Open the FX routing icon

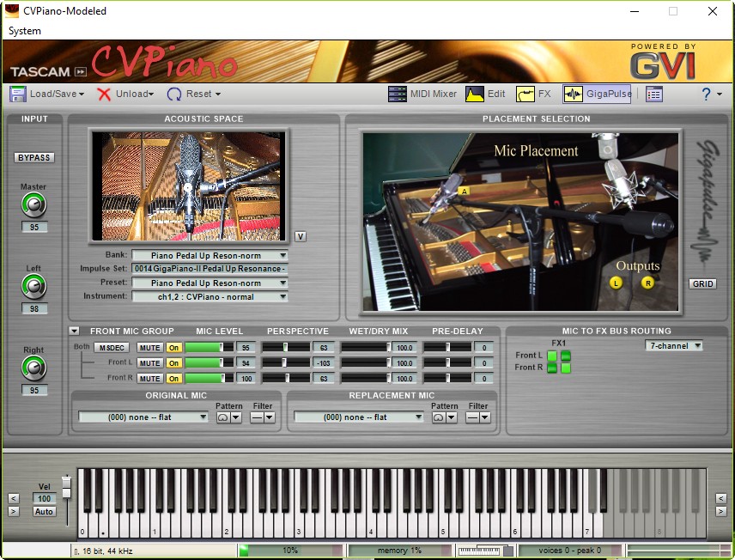tap(525, 94)
